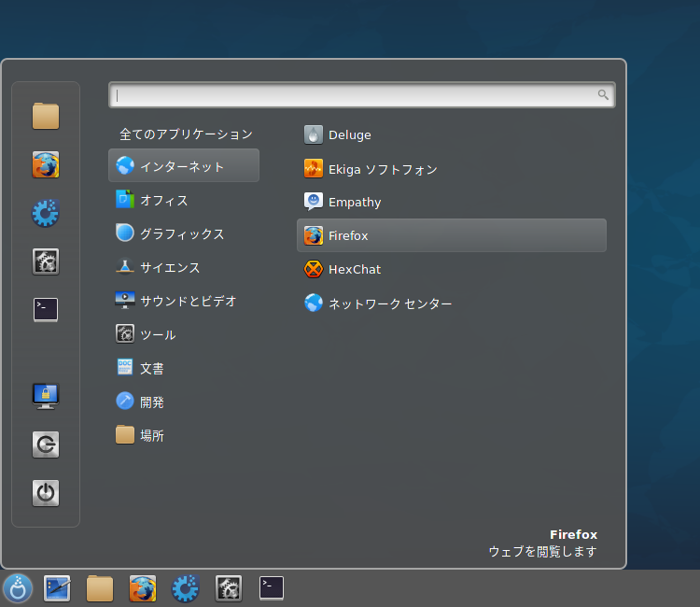Click the search magnifier icon

[x=603, y=94]
